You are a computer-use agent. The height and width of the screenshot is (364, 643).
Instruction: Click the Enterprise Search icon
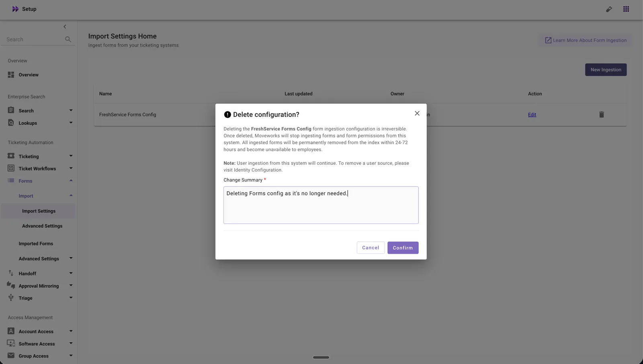click(x=11, y=110)
